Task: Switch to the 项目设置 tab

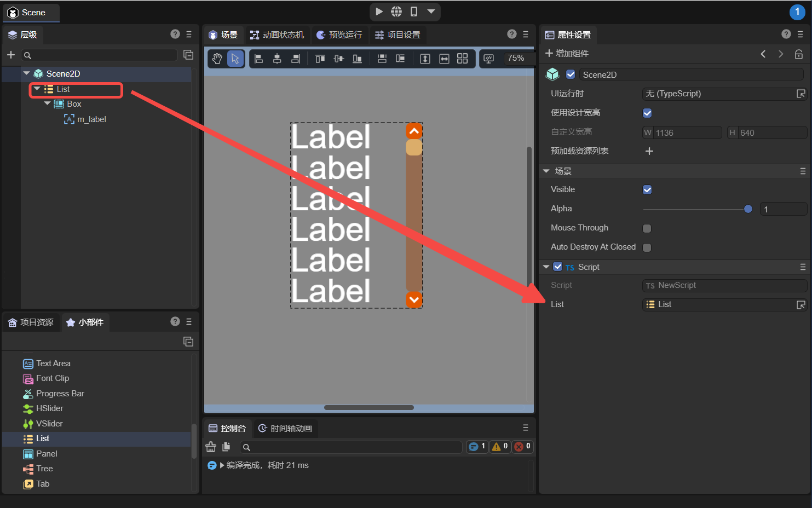Action: click(x=398, y=35)
